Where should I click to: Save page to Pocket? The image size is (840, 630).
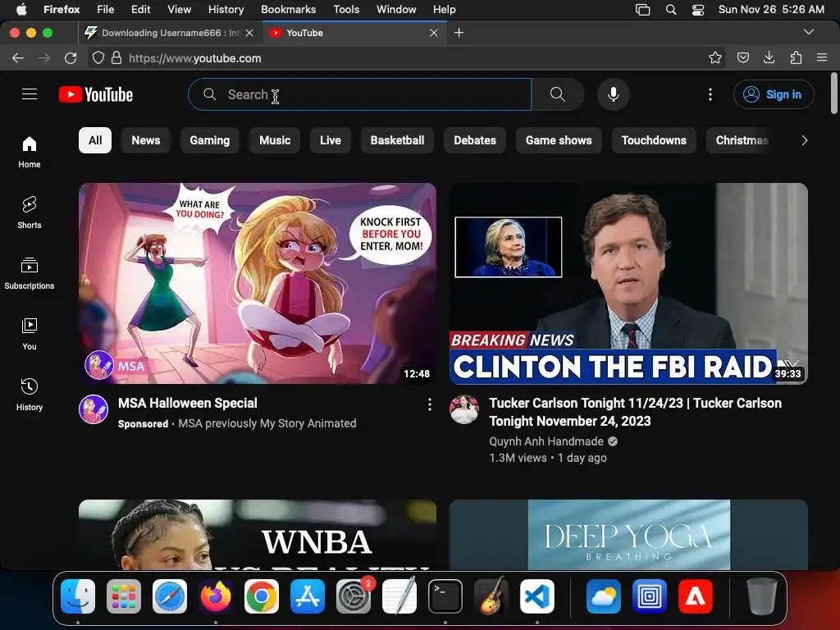[x=742, y=58]
